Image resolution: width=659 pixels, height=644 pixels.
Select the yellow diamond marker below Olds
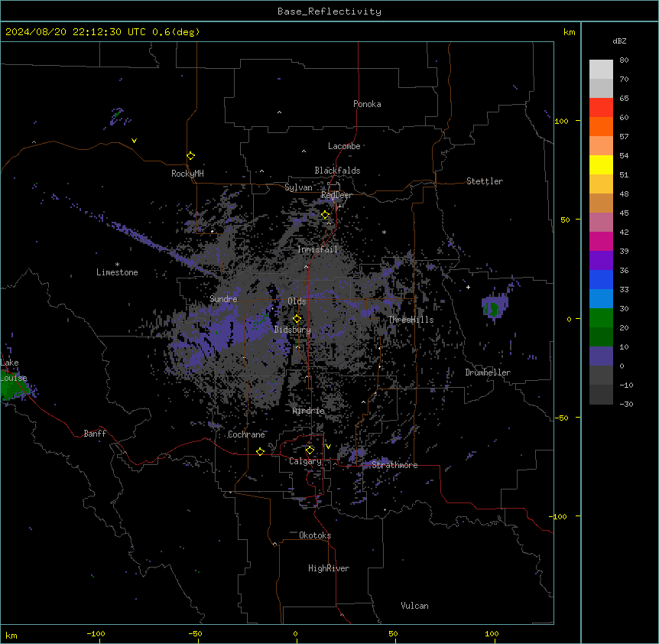(x=297, y=319)
